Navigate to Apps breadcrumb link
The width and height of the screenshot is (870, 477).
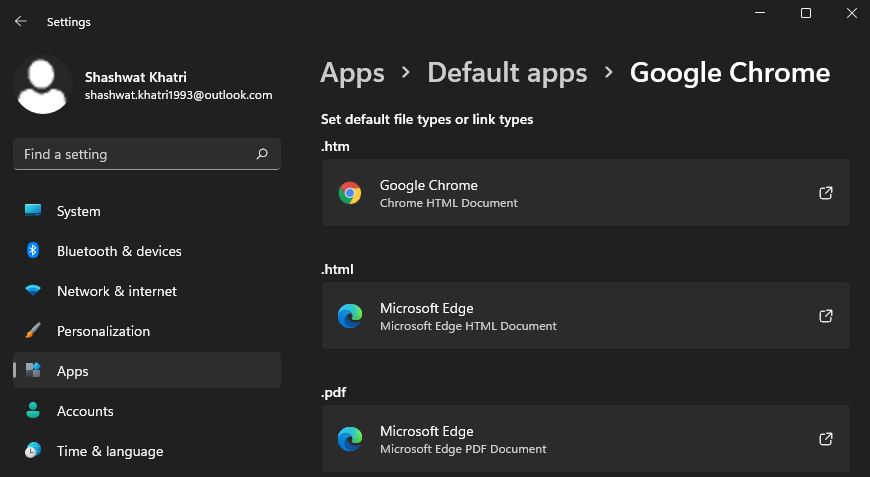352,73
